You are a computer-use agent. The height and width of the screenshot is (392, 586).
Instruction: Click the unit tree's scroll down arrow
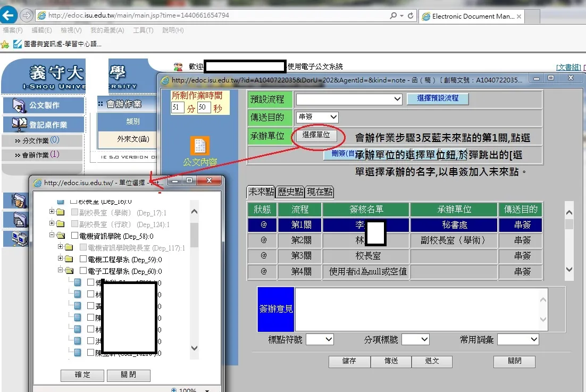pyautogui.click(x=194, y=348)
